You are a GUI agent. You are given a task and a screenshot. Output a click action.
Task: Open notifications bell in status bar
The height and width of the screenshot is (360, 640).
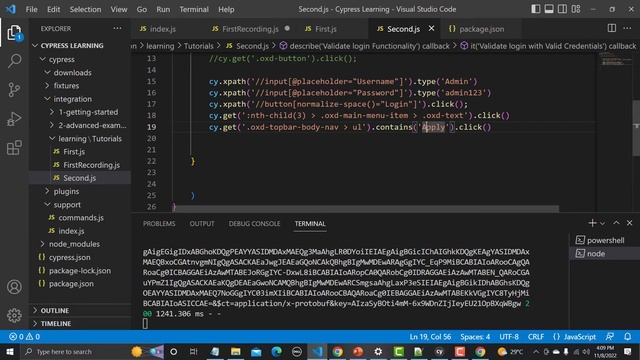[627, 337]
